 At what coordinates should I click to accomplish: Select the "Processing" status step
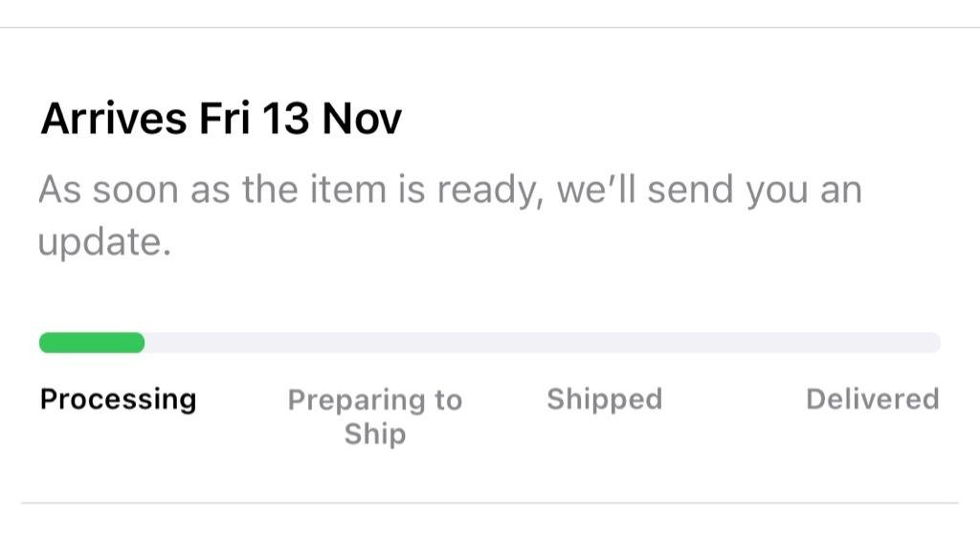pyautogui.click(x=118, y=398)
